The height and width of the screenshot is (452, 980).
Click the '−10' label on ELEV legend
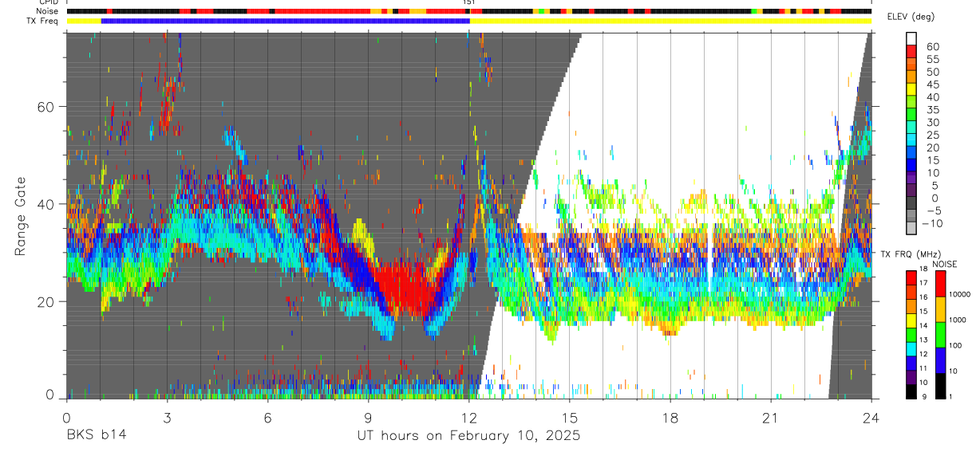tap(932, 223)
